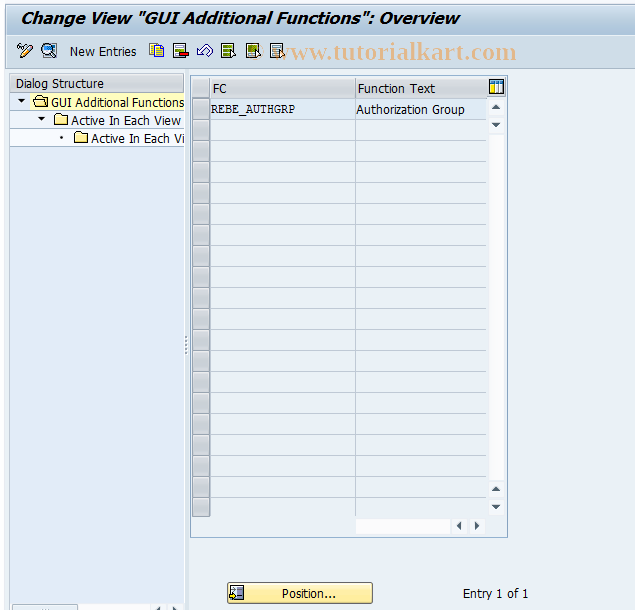
Task: Open the table settings icon
Action: click(x=496, y=87)
